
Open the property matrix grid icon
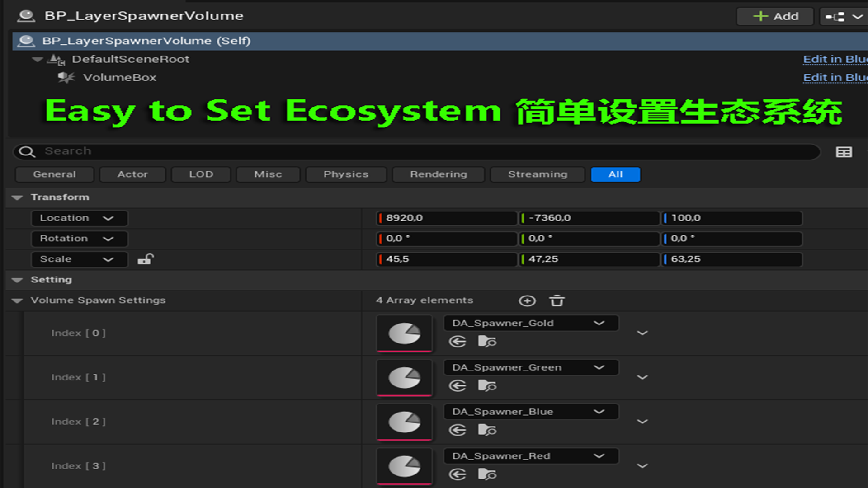844,152
